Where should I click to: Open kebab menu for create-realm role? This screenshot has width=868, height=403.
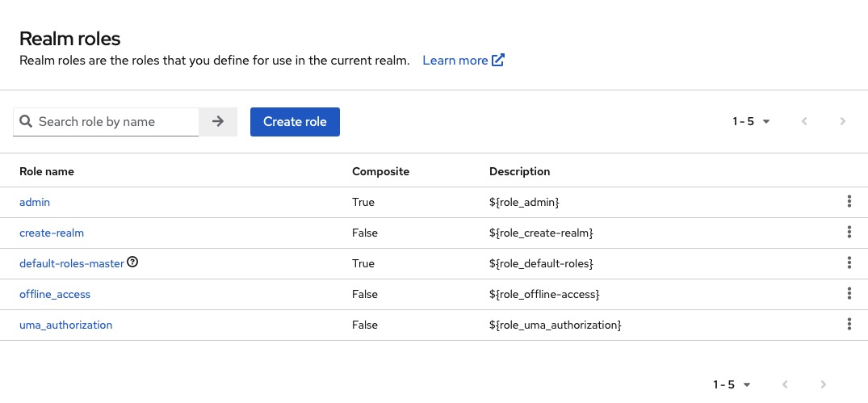[849, 233]
